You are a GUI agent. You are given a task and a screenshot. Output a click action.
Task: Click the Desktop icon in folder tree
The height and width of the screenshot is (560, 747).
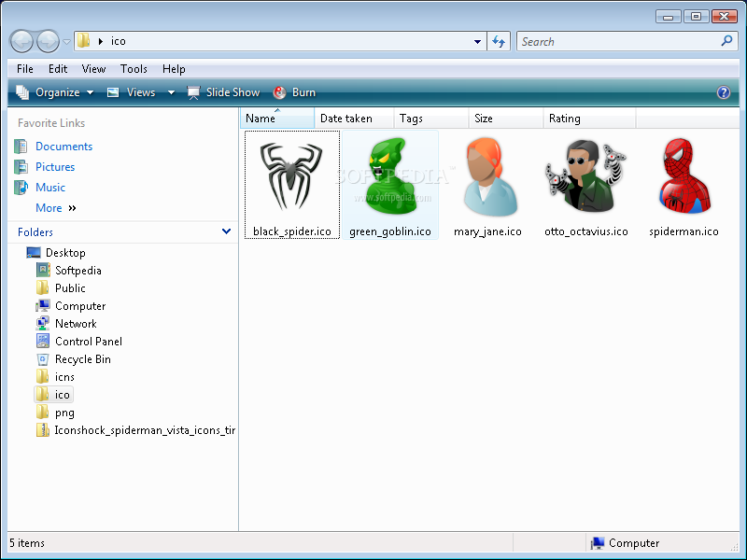coord(34,252)
